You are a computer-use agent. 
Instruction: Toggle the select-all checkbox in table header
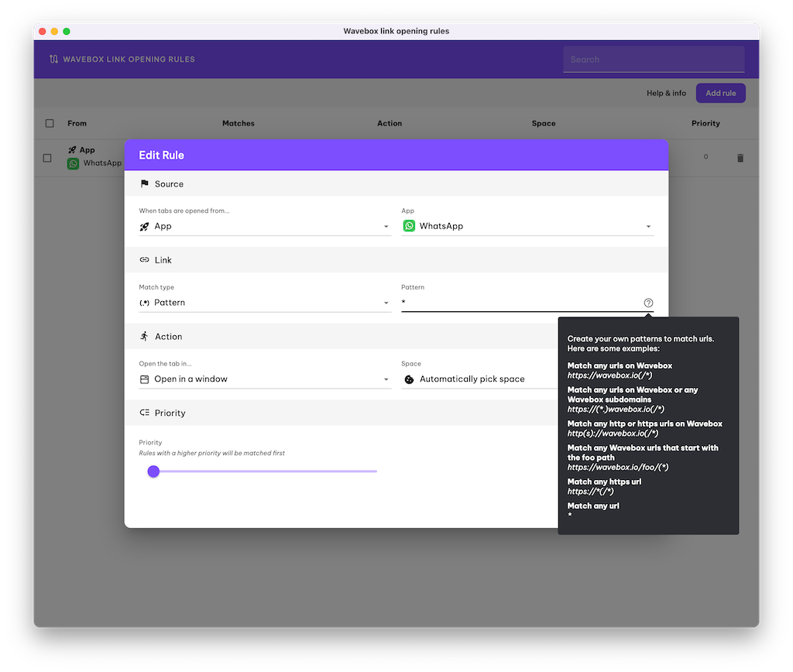[50, 123]
